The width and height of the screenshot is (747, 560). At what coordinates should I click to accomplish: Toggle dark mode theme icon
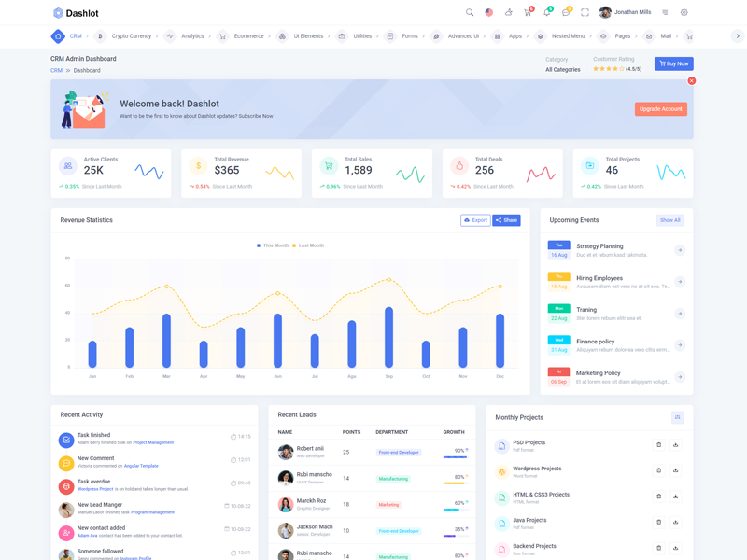coord(508,13)
